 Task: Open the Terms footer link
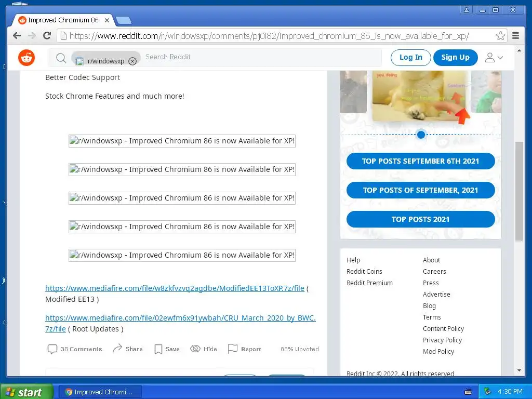(x=432, y=317)
